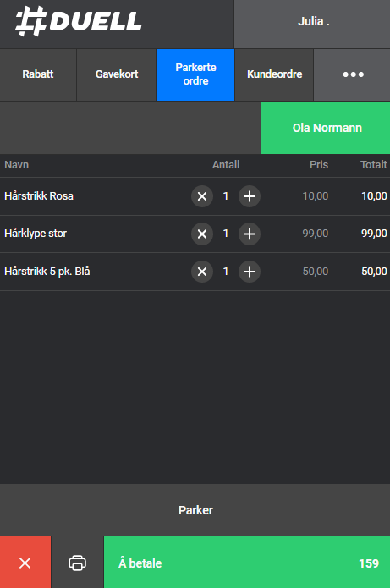
Task: Proceed to pay with Å betale
Action: tap(247, 563)
